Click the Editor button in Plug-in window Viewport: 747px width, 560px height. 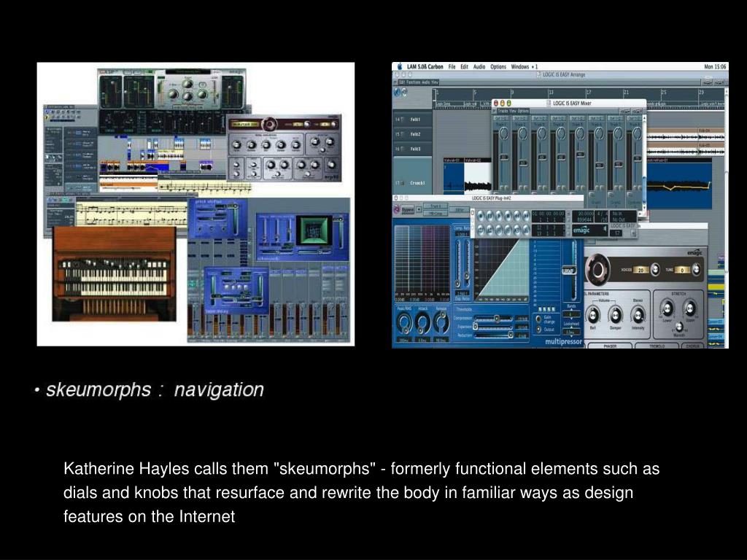coord(460,209)
